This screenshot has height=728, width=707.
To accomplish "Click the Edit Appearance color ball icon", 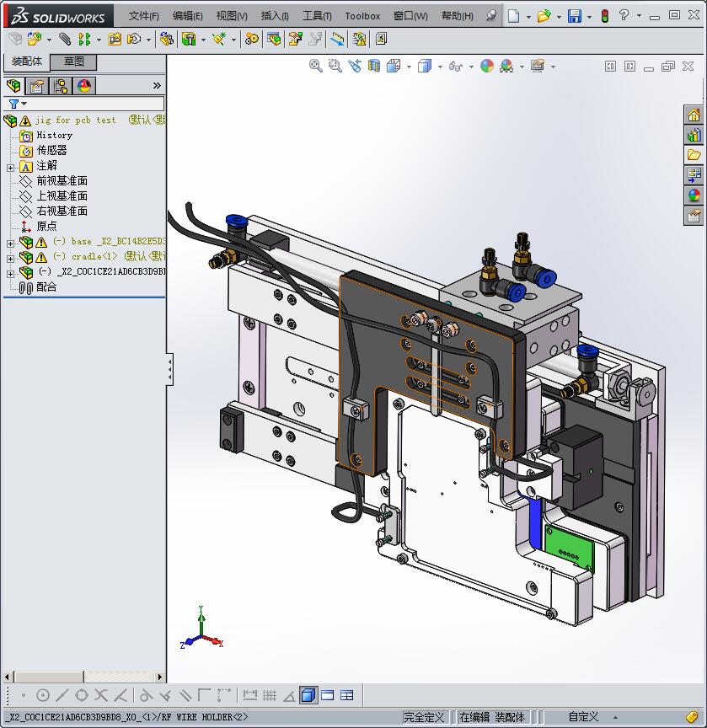I will [x=487, y=66].
